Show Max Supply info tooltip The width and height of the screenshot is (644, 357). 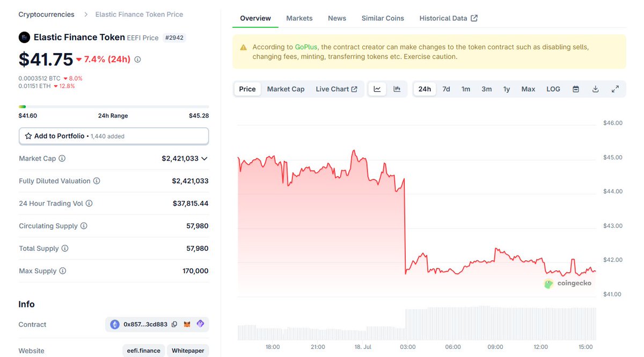coord(63,271)
